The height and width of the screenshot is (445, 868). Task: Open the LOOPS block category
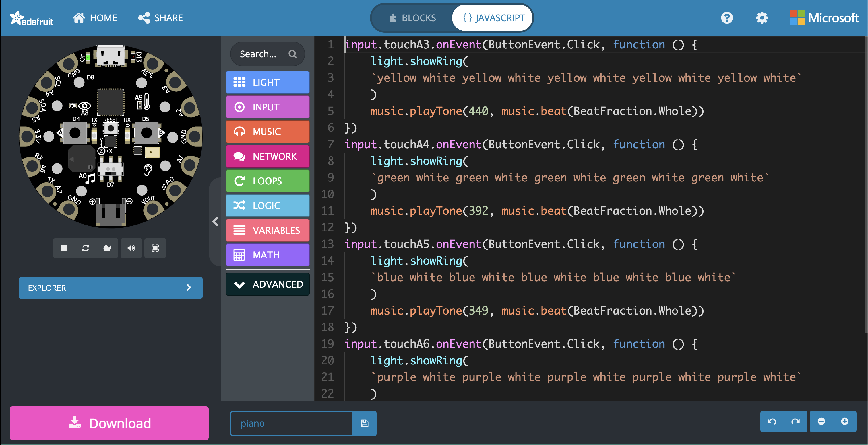pyautogui.click(x=267, y=181)
